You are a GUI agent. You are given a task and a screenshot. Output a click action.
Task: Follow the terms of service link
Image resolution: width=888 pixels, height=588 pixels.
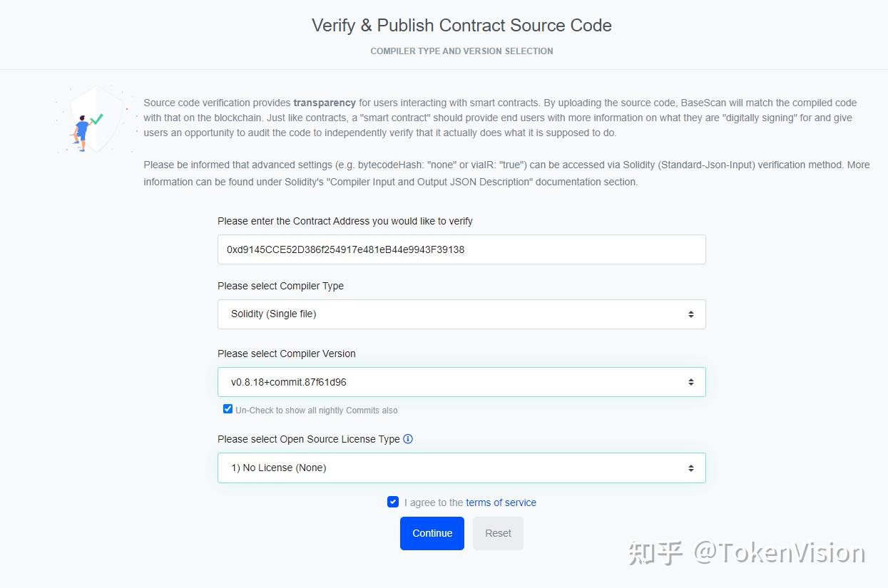[x=501, y=502]
